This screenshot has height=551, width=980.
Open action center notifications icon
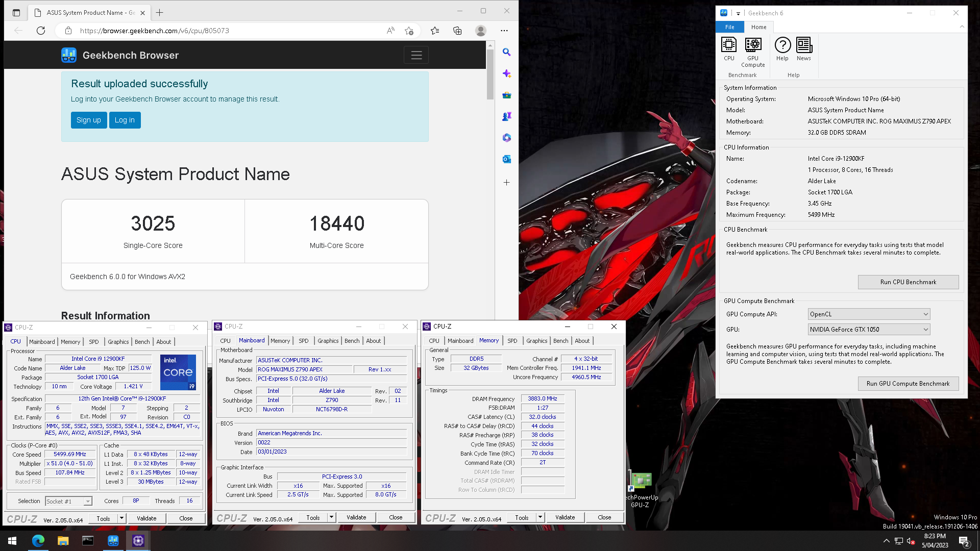pos(964,541)
